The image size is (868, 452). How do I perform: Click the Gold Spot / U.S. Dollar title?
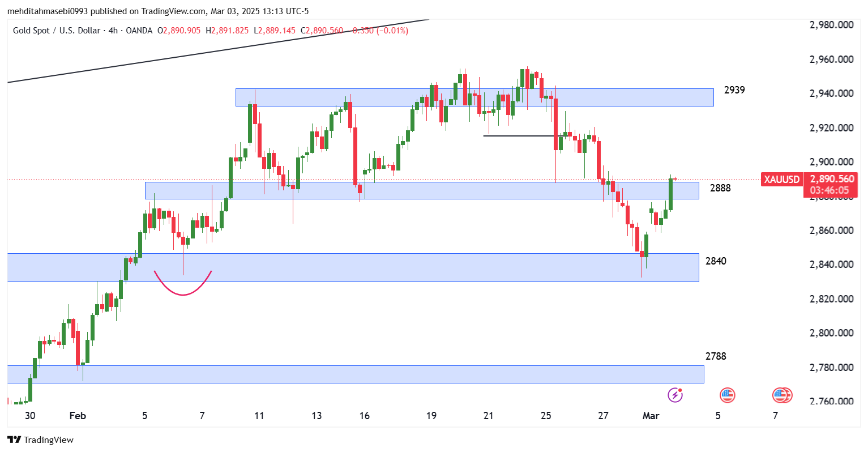[57, 31]
